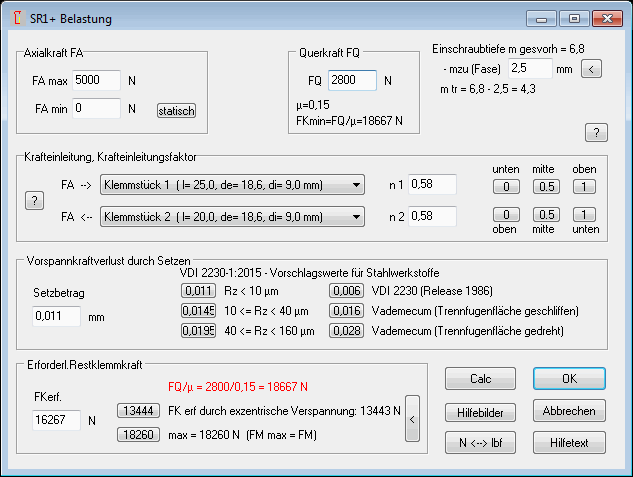Open Hilfebilder help images
The image size is (633, 477).
[480, 411]
